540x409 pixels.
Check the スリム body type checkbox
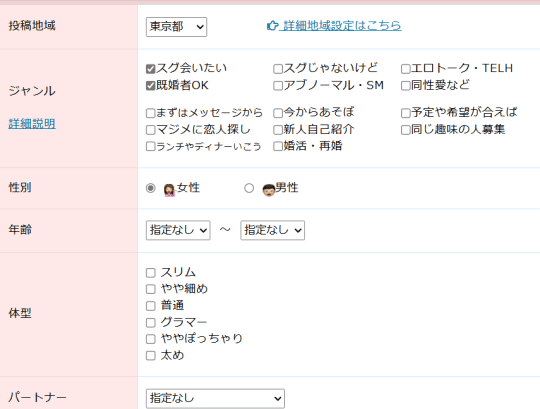(150, 273)
